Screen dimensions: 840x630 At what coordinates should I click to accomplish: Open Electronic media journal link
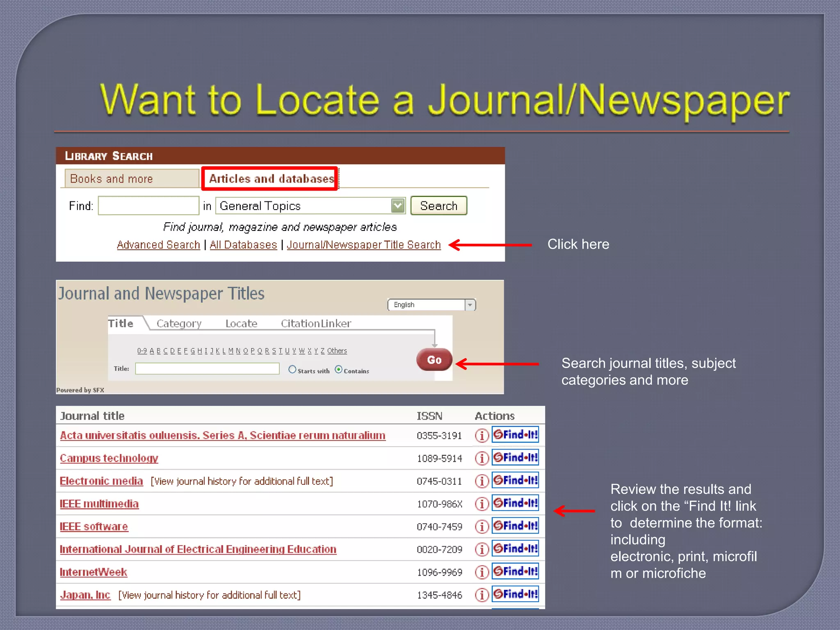(x=101, y=481)
